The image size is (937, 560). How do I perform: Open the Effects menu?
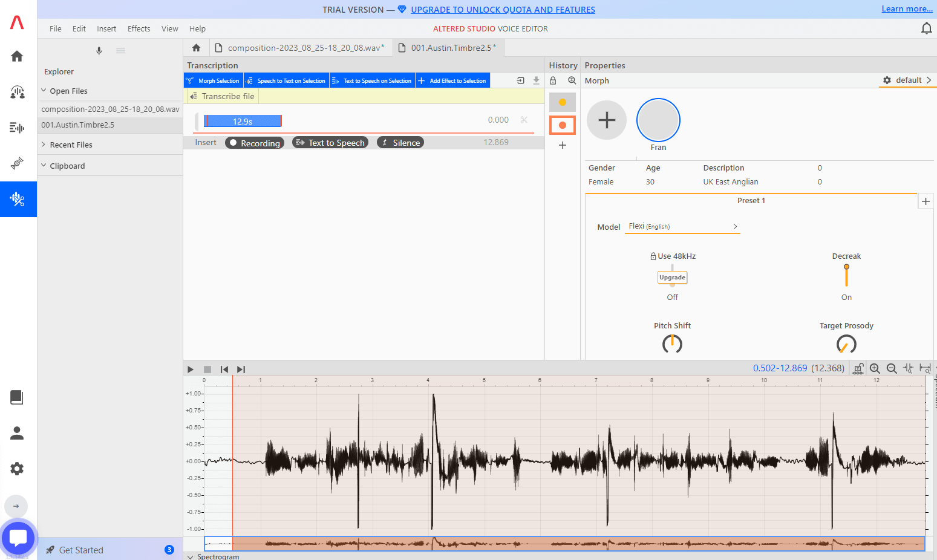click(x=139, y=28)
